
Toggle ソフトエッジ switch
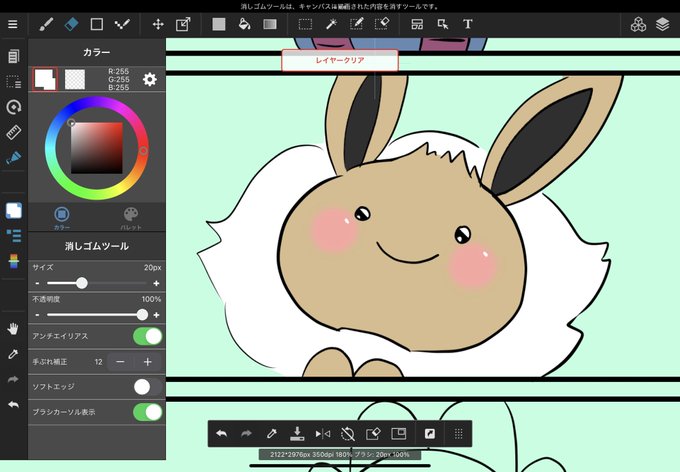click(147, 387)
